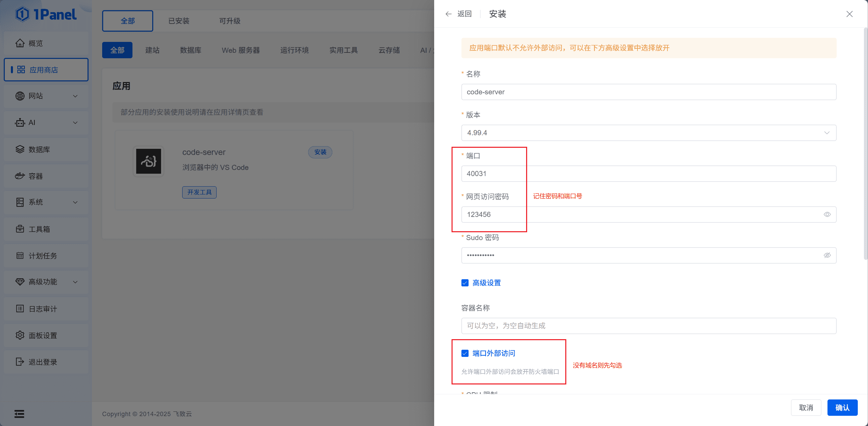Click the 容器名称 input field
868x426 pixels.
(649, 326)
